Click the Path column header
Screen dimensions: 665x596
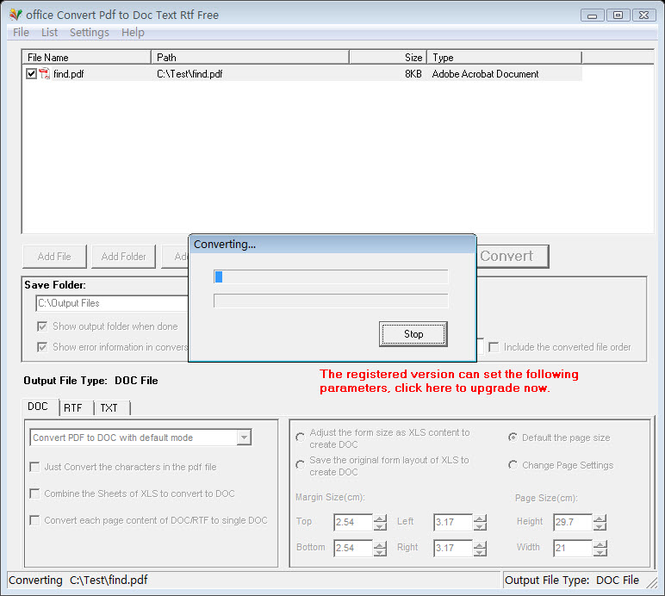pyautogui.click(x=250, y=57)
